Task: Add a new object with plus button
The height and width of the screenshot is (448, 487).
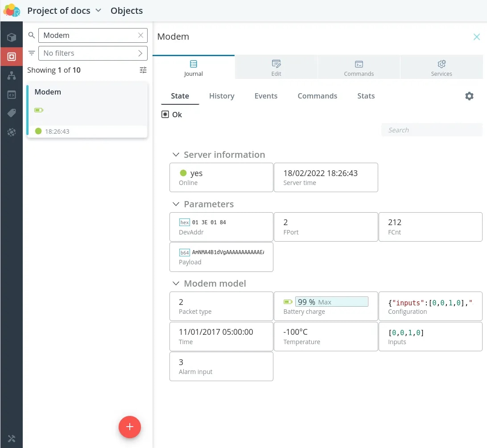Action: (x=129, y=427)
